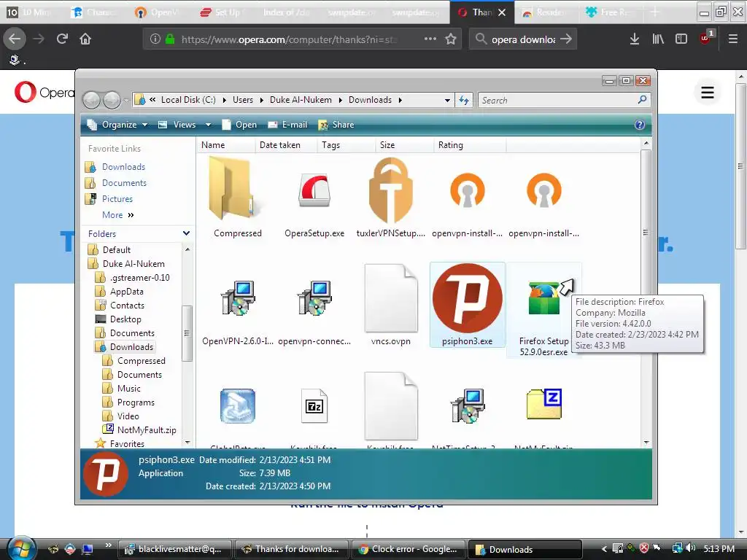Click the Firefox reload button
Viewport: 747px width, 560px height.
(x=62, y=39)
